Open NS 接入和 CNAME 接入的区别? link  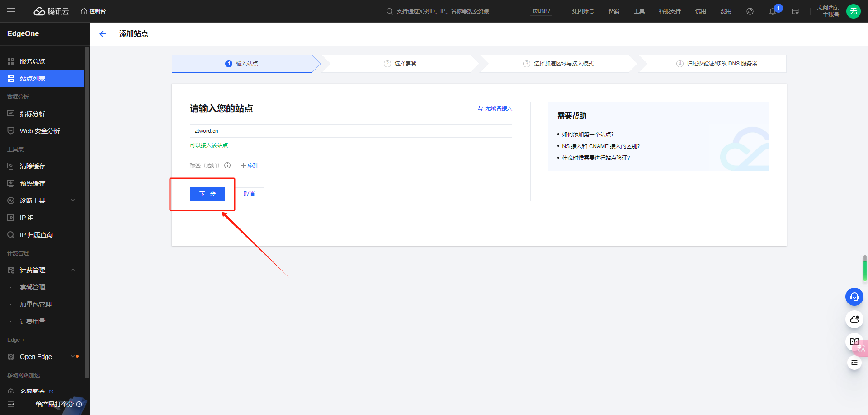[x=601, y=146]
